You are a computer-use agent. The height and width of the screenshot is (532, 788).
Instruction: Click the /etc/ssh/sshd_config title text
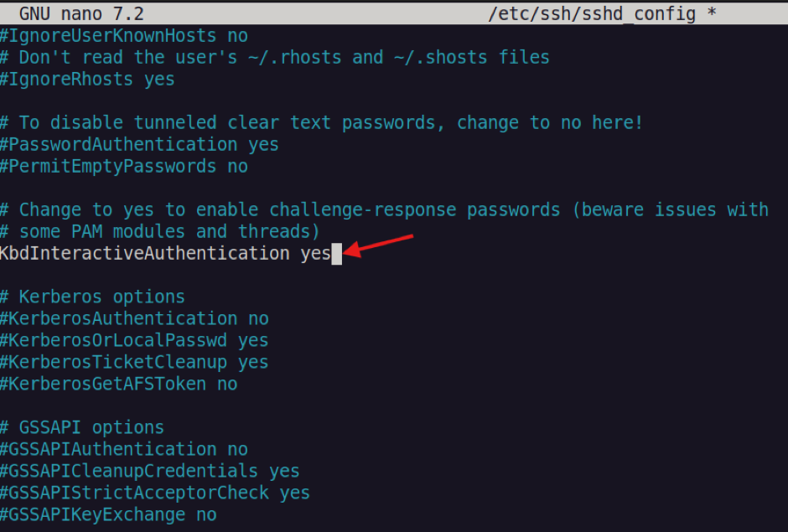592,14
